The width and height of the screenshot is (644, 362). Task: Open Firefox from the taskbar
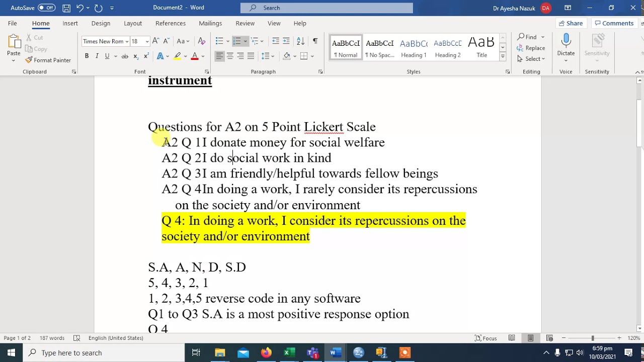point(266,353)
